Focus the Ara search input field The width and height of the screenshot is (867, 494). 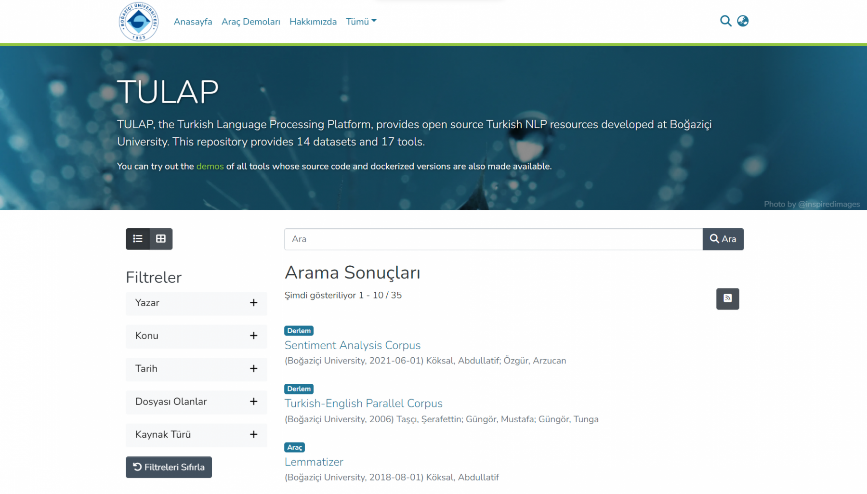click(493, 239)
